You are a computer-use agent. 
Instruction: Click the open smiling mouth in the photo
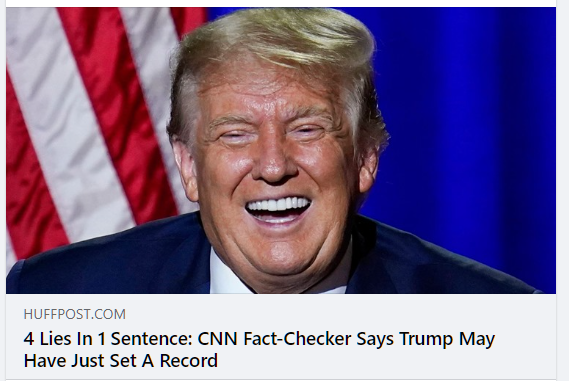[x=278, y=210]
